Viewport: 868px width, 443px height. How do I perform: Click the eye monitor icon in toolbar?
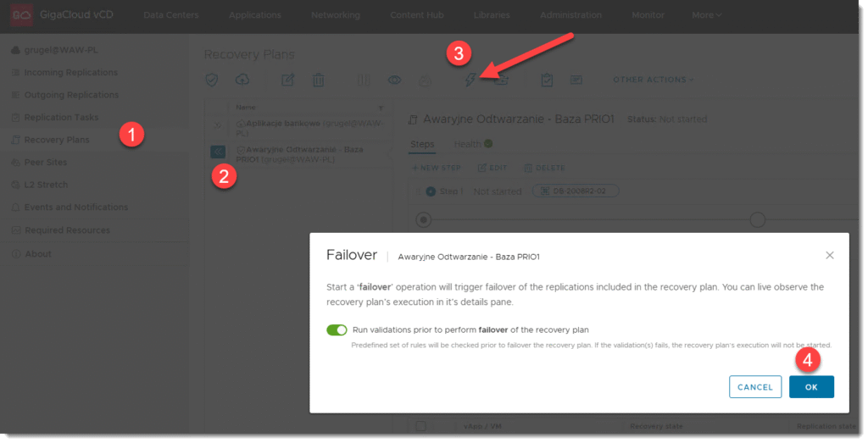pyautogui.click(x=394, y=80)
